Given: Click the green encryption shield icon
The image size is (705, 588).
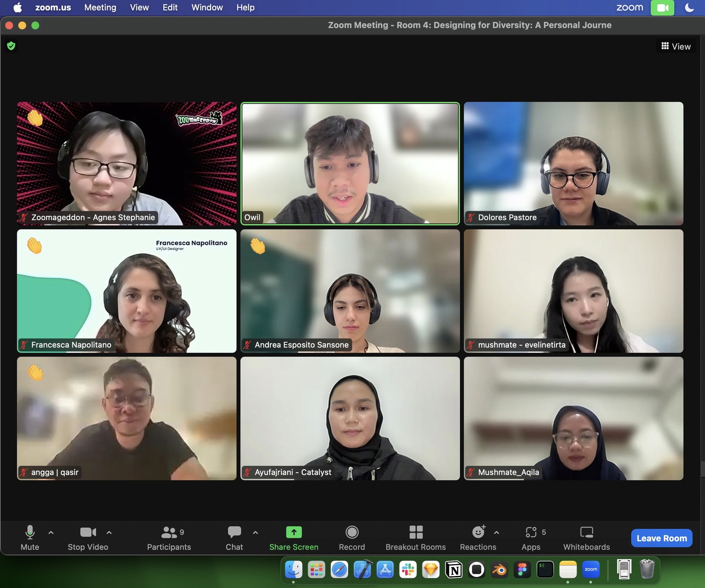Looking at the screenshot, I should tap(11, 46).
